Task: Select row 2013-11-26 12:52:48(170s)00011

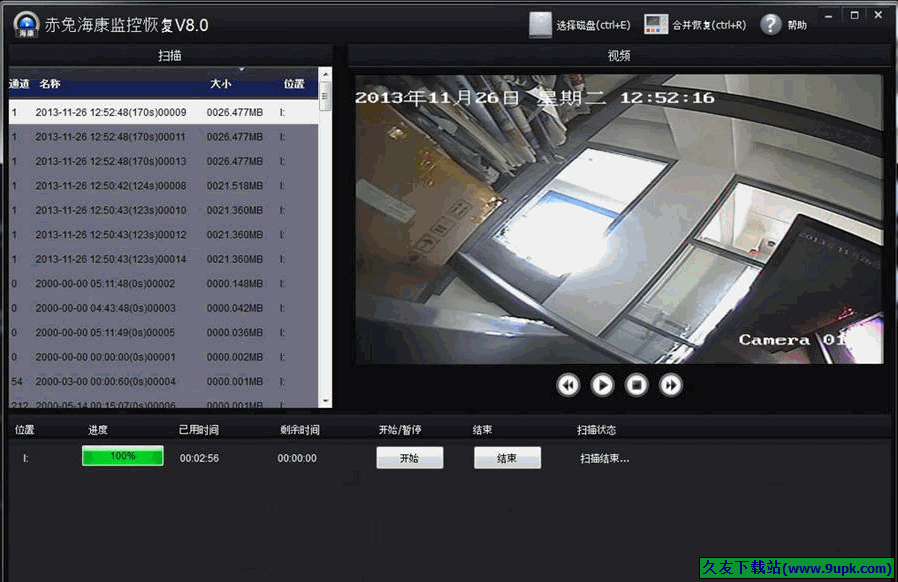Action: (x=163, y=137)
